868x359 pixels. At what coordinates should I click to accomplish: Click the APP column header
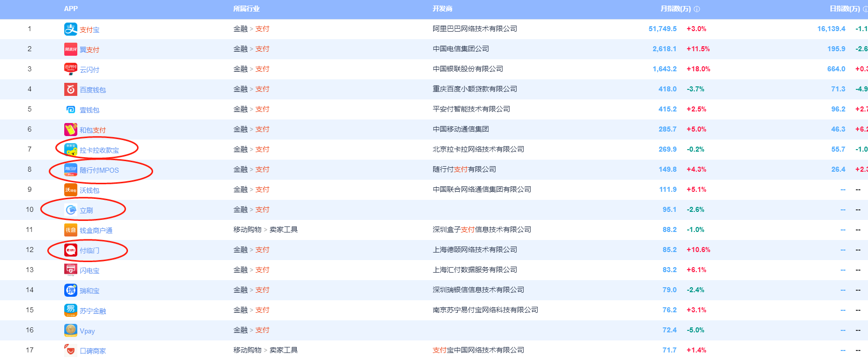click(x=71, y=9)
